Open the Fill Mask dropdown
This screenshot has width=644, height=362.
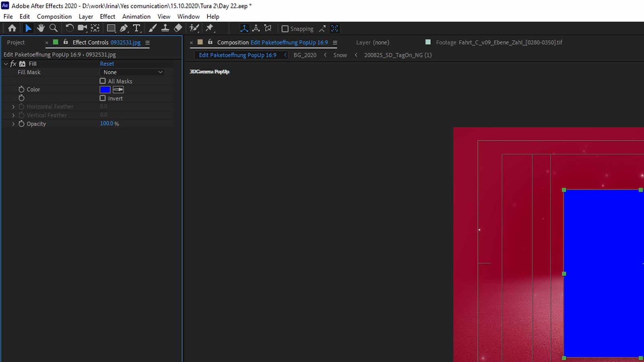tap(132, 72)
